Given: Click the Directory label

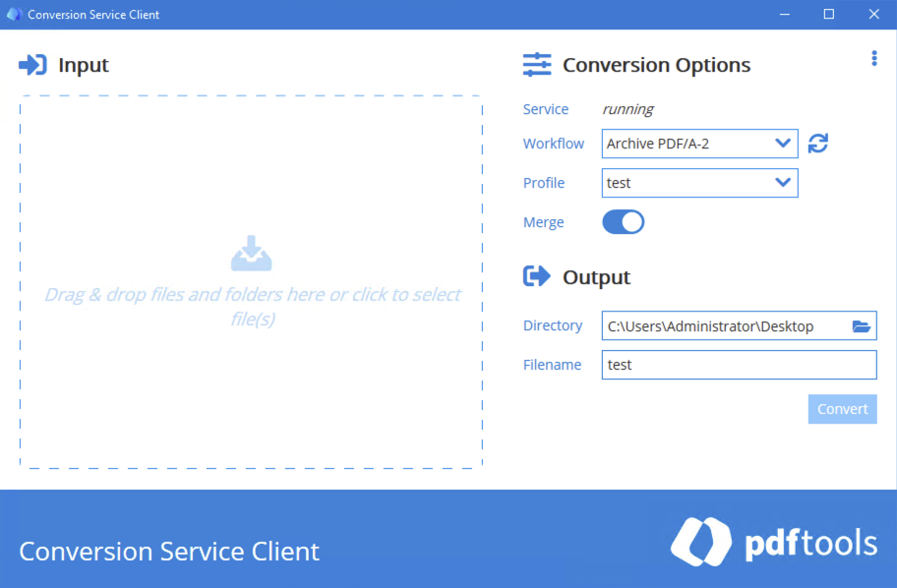Looking at the screenshot, I should [x=553, y=325].
